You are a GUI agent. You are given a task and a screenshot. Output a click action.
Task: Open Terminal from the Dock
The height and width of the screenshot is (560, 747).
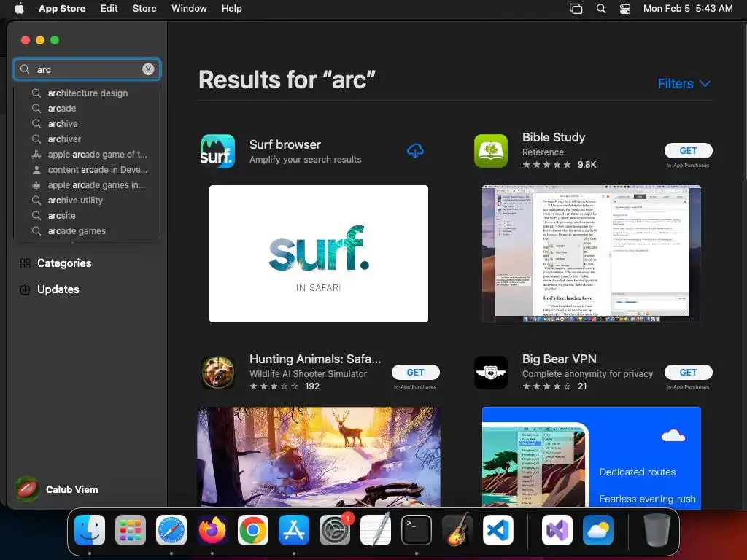pos(417,530)
